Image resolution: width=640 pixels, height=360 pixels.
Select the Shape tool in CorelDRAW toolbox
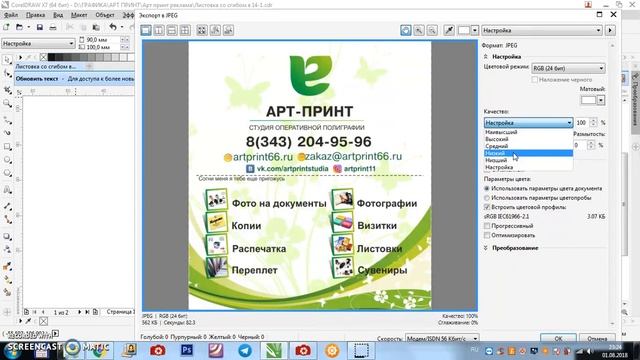pos(7,74)
